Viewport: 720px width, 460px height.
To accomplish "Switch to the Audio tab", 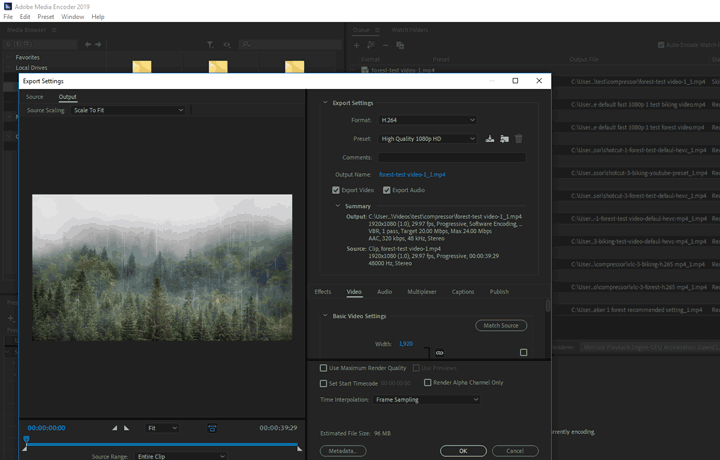I will [x=384, y=292].
